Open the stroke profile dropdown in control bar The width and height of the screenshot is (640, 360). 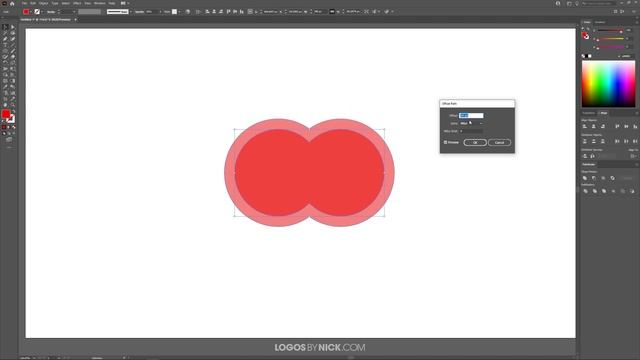[131, 12]
